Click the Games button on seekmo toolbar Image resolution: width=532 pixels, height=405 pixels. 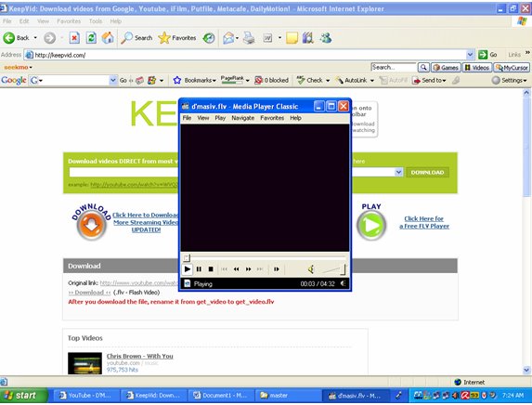pos(446,68)
